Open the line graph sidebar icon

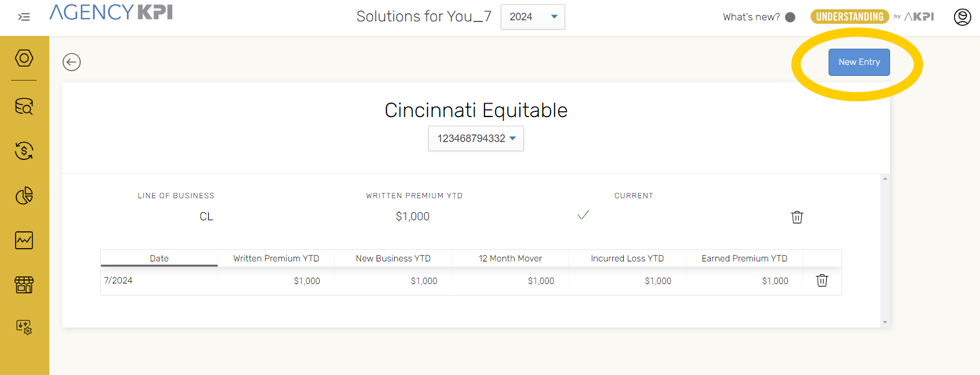(24, 240)
